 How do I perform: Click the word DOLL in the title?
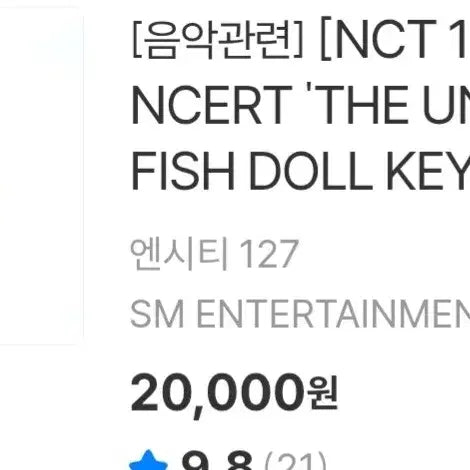(311, 171)
